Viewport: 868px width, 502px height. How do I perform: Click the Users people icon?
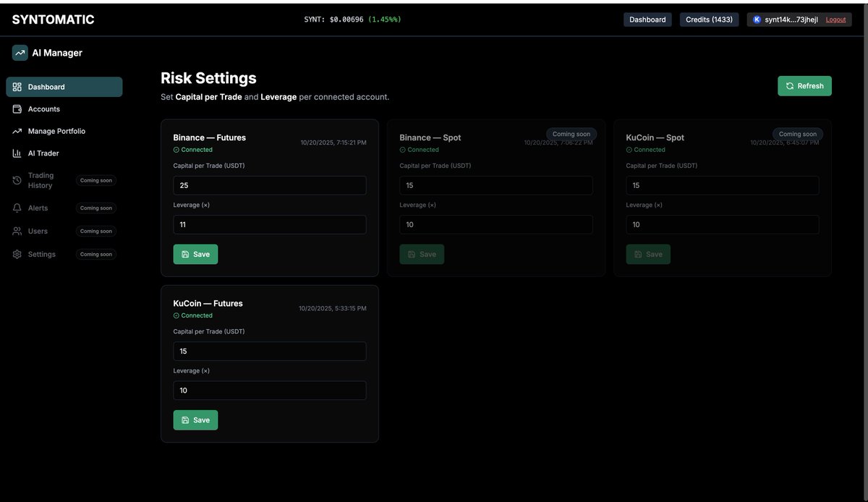[x=17, y=231]
